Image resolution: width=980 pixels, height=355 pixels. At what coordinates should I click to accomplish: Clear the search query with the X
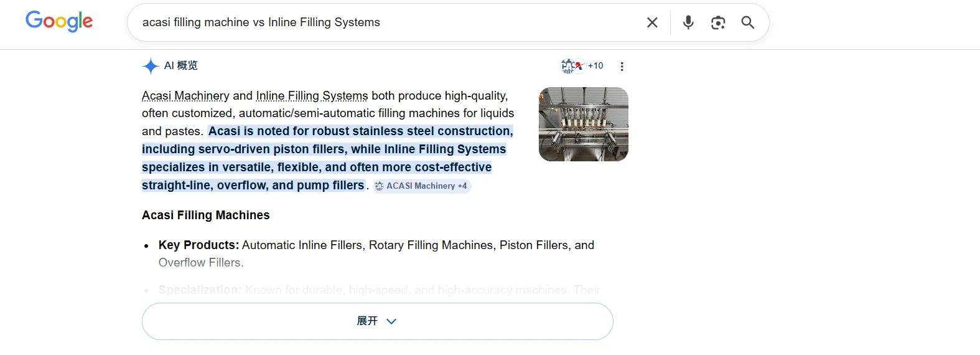coord(652,22)
